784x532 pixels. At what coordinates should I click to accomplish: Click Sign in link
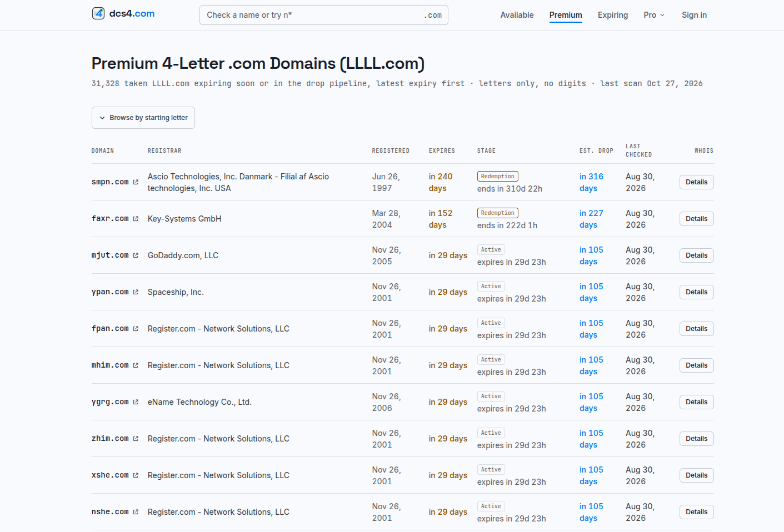coord(695,15)
